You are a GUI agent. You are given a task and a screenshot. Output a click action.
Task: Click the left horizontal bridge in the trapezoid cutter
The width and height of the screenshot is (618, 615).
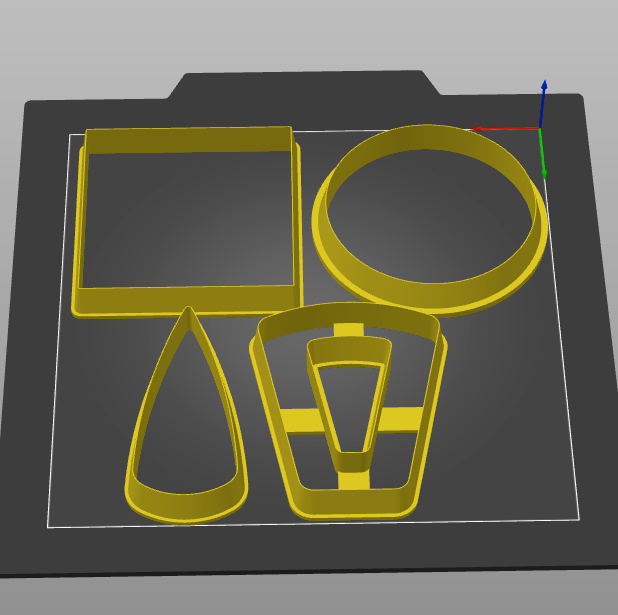[x=300, y=421]
